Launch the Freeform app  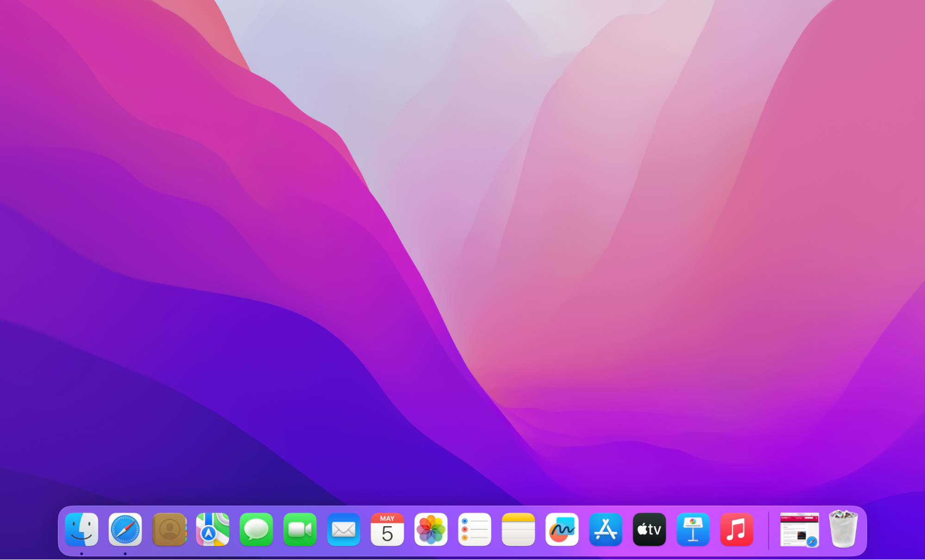562,529
